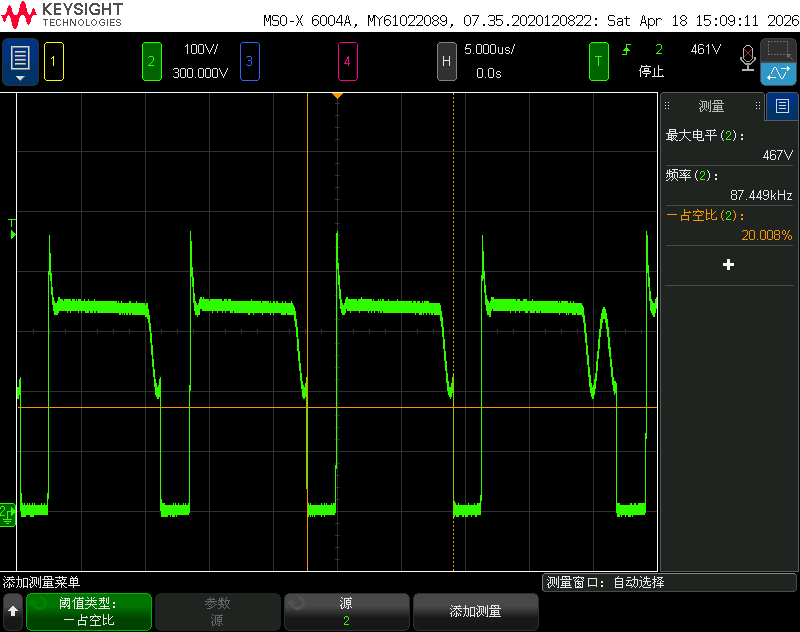
Task: Toggle channel 4 pink button
Action: [347, 62]
